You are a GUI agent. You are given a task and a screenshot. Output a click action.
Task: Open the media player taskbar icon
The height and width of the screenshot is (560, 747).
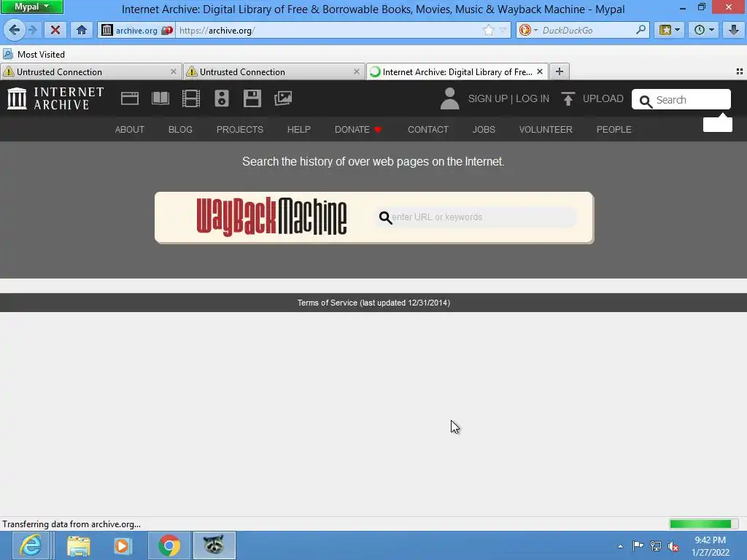(x=123, y=545)
